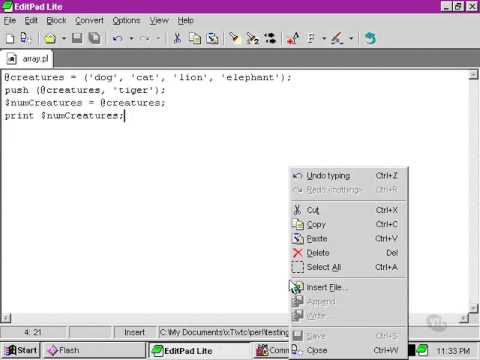The image size is (480, 360).
Task: Click the 11:33 PM taskbar clock
Action: click(453, 351)
